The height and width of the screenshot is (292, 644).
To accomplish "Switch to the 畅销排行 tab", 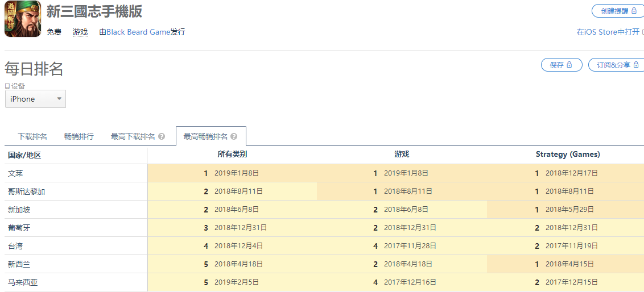I will tap(79, 136).
